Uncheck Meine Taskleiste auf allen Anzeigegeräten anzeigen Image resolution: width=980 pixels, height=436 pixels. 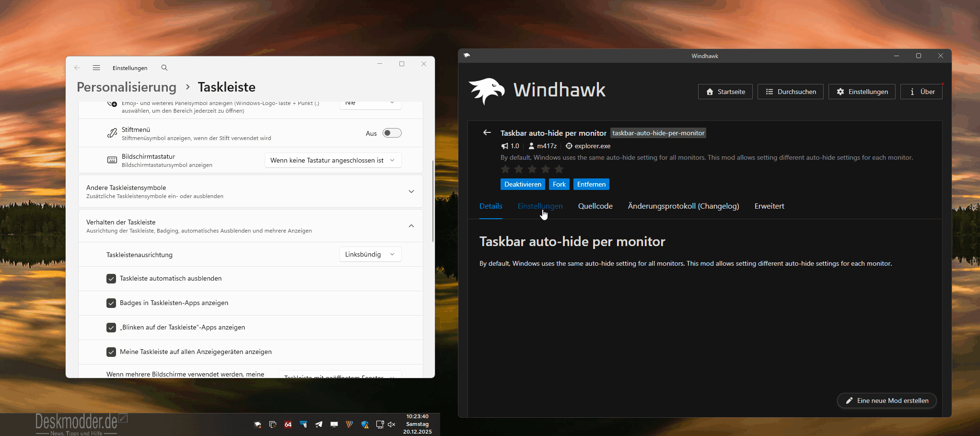tap(111, 352)
